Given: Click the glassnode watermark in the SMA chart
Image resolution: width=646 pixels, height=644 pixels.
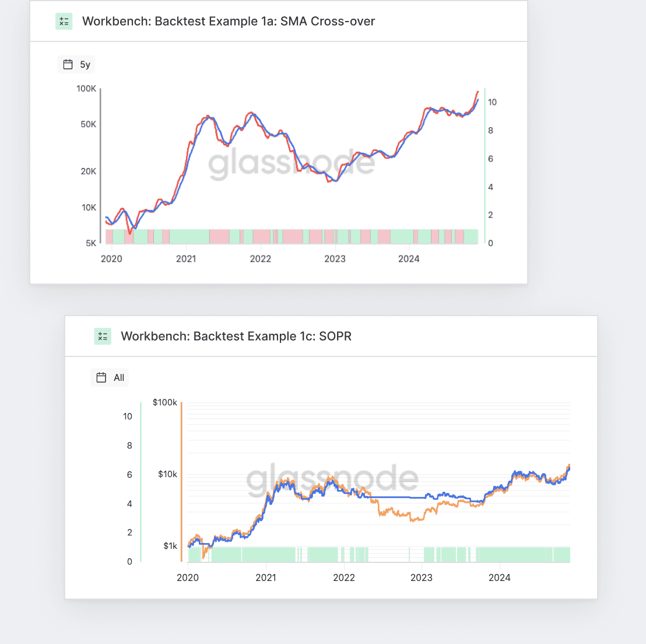Looking at the screenshot, I should tap(292, 164).
